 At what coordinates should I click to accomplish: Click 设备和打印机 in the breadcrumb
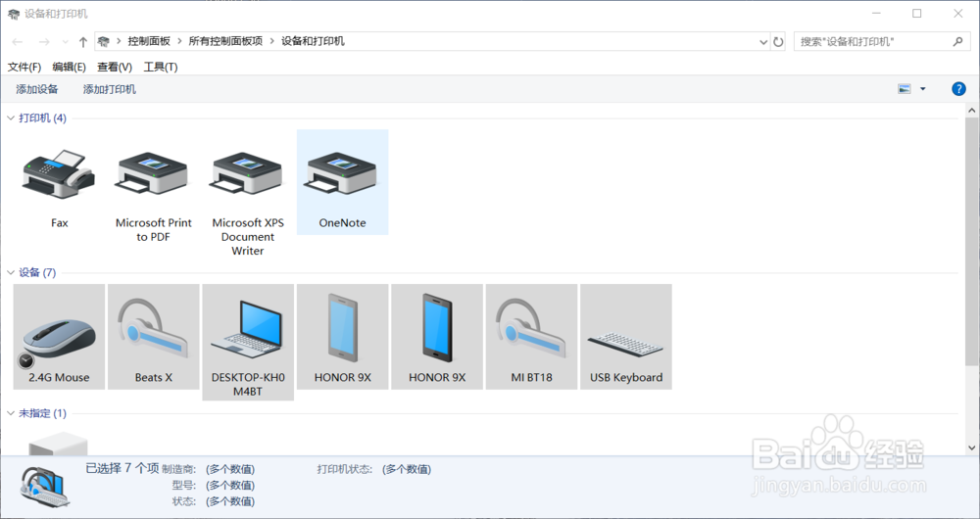tap(313, 41)
